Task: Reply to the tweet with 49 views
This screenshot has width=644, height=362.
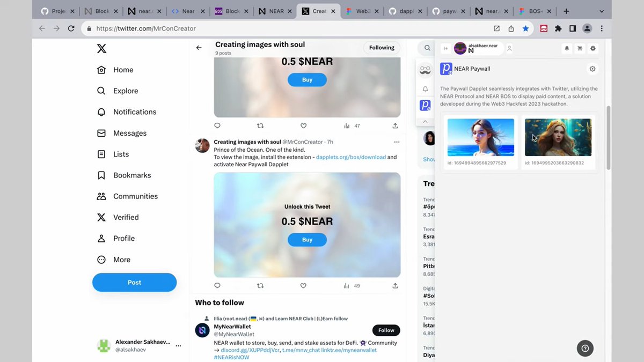Action: tap(217, 286)
